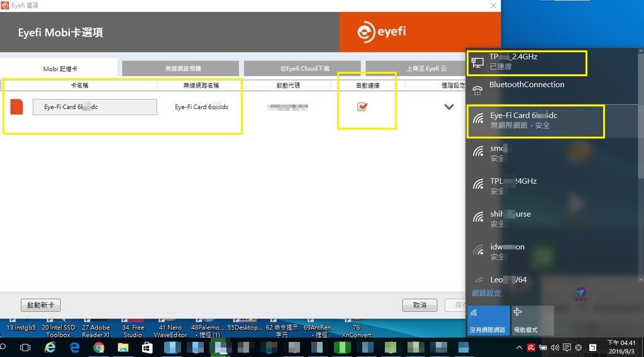The width and height of the screenshot is (644, 357).
Task: Switch to the Mobi 記憶卡 tab
Action: [x=60, y=69]
